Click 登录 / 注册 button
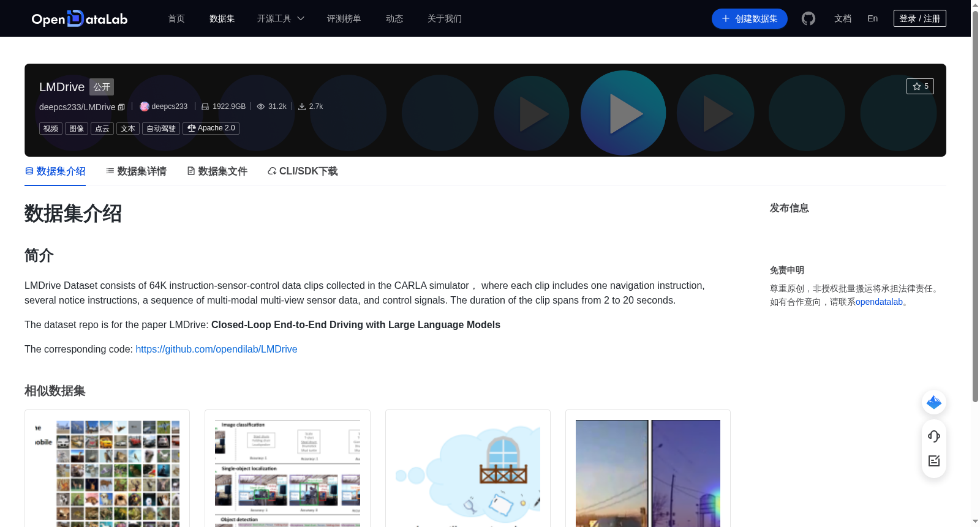The width and height of the screenshot is (980, 527). click(x=920, y=18)
